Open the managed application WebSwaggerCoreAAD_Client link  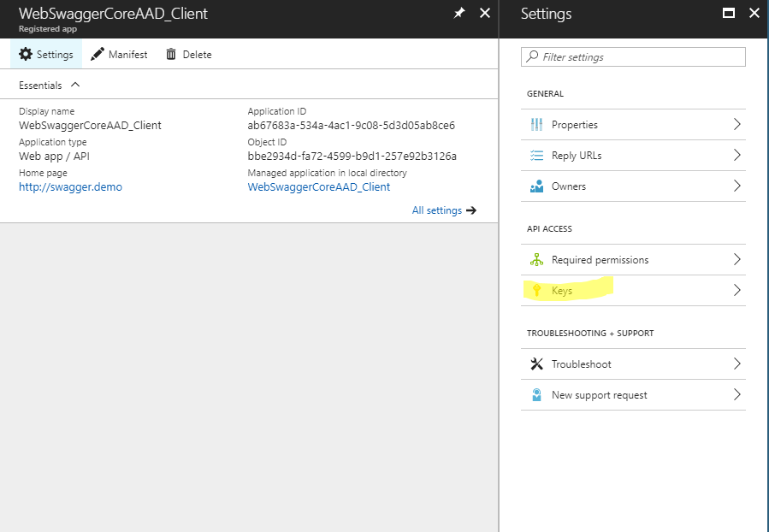319,186
